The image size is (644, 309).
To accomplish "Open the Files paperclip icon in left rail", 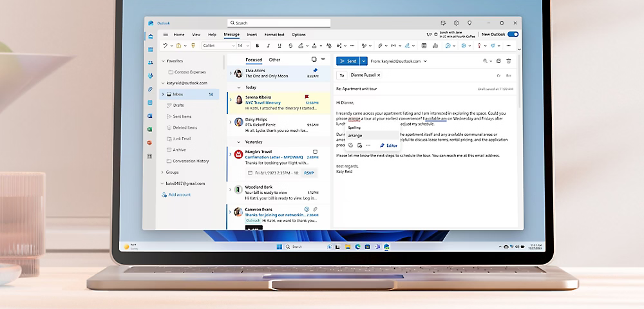I will tap(150, 89).
